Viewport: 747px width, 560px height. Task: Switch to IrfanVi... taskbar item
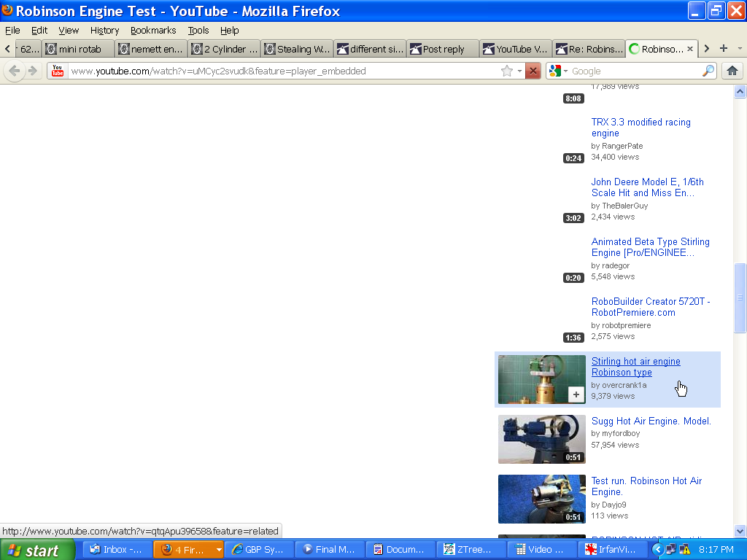click(x=612, y=550)
